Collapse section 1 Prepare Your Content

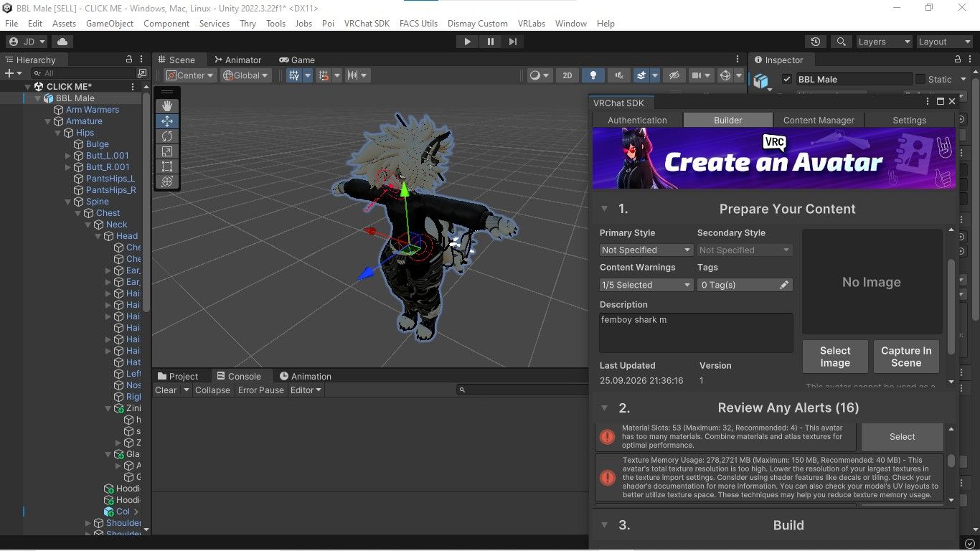coord(604,209)
